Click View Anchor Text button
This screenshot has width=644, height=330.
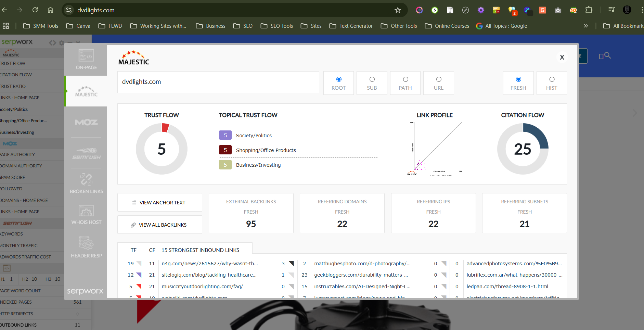point(160,203)
